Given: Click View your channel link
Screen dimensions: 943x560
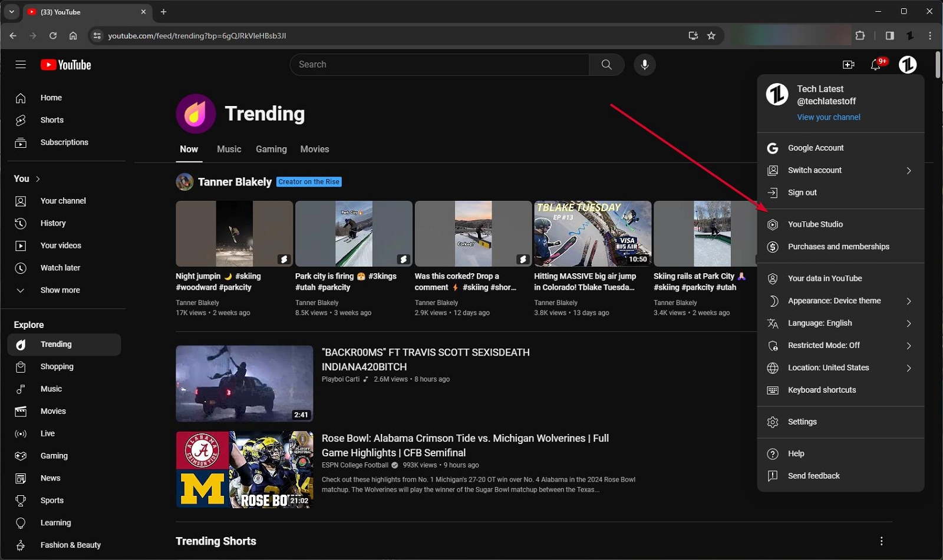Looking at the screenshot, I should pyautogui.click(x=829, y=117).
